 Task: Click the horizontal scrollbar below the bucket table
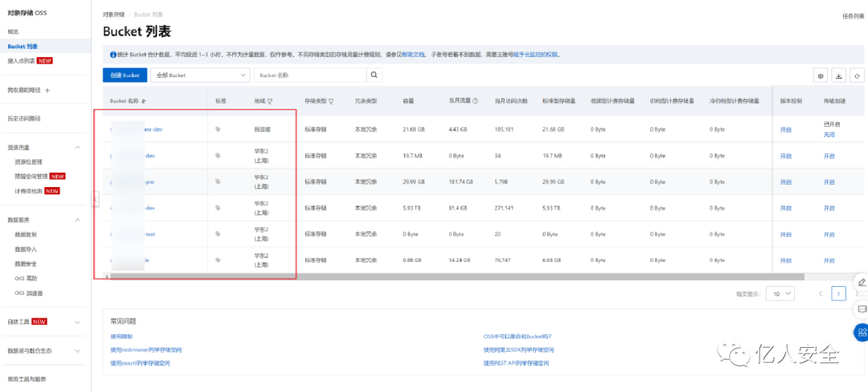457,276
